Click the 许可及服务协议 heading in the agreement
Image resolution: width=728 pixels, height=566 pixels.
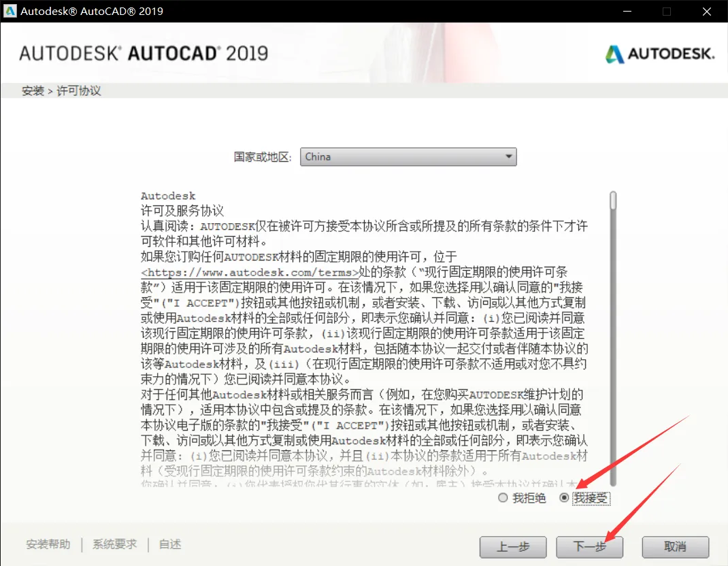pyautogui.click(x=182, y=211)
